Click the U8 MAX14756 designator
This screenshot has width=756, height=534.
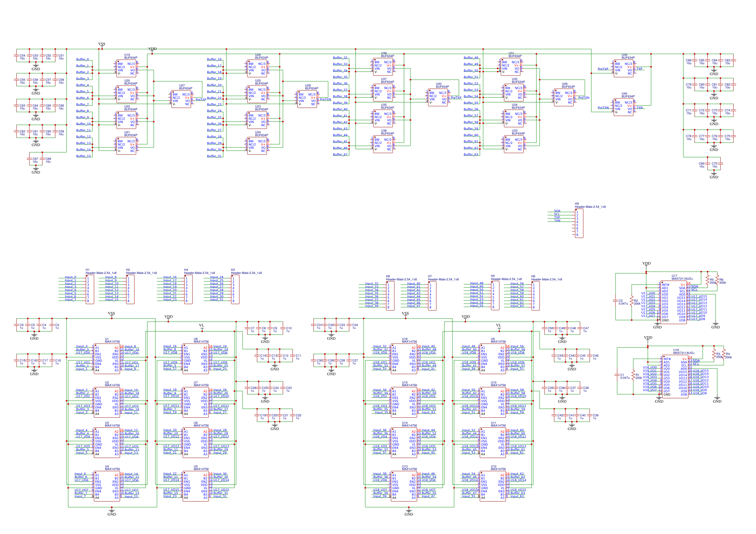201,340
